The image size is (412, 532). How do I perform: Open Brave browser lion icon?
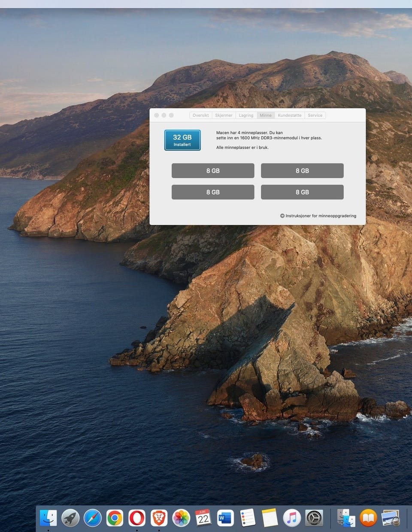click(159, 518)
